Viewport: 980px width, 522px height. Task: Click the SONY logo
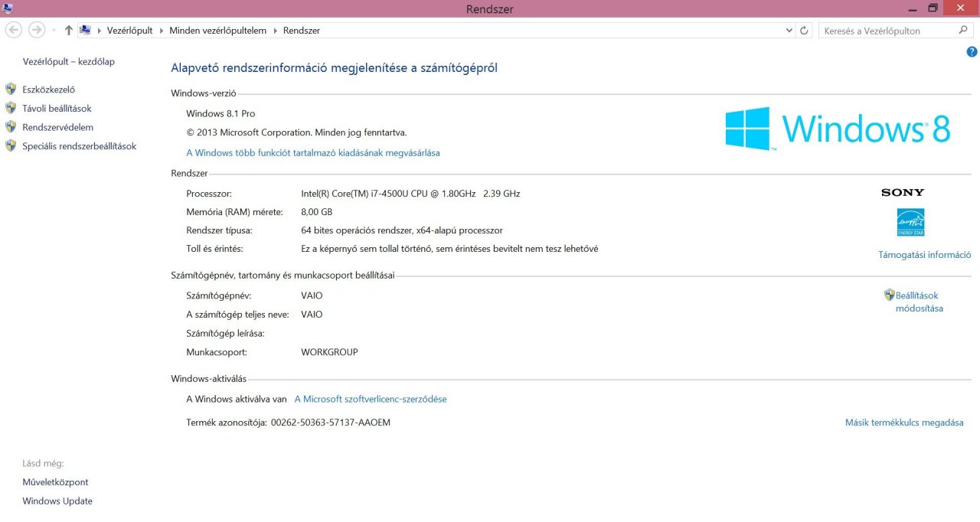pos(903,193)
